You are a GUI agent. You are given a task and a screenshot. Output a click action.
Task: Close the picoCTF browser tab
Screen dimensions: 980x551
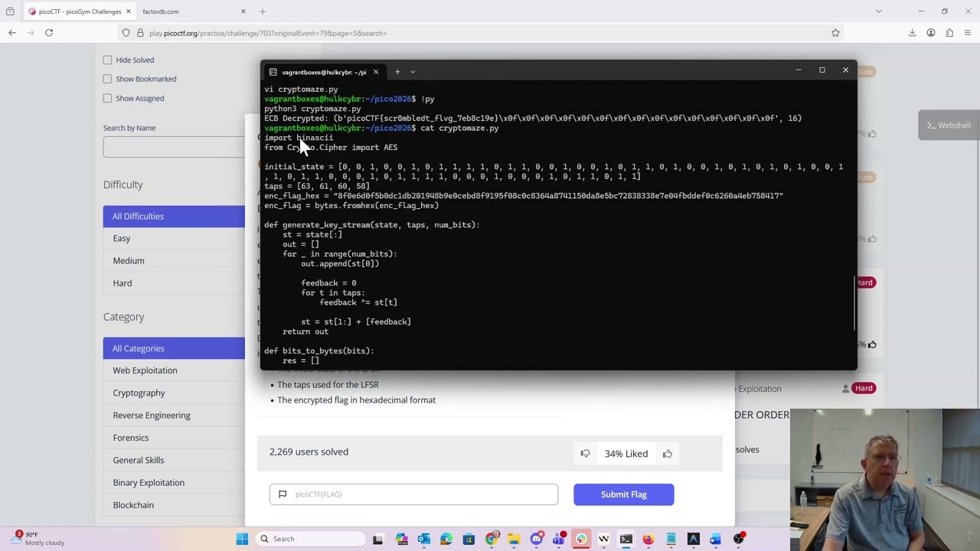click(x=129, y=11)
